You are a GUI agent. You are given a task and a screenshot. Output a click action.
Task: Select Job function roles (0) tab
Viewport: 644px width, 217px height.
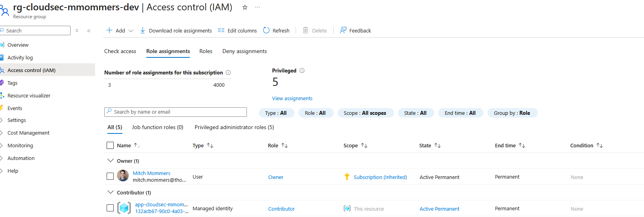(x=158, y=127)
